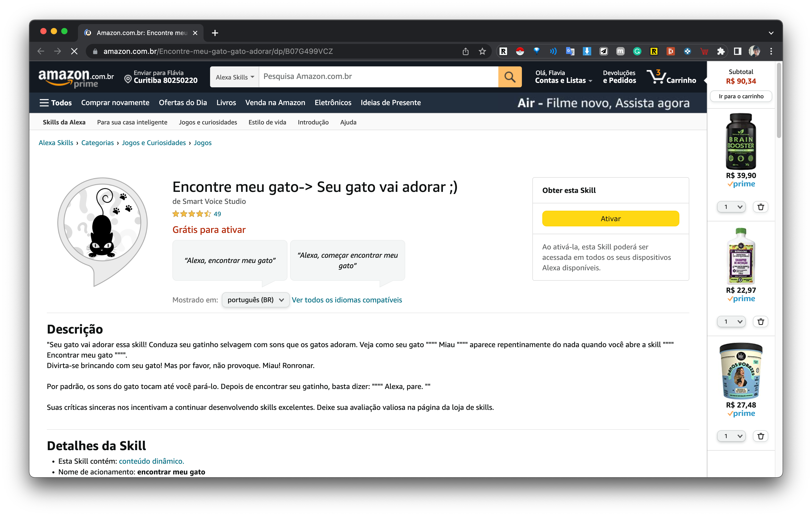The height and width of the screenshot is (516, 812).
Task: Open Chrome's three-dot menu
Action: click(771, 51)
